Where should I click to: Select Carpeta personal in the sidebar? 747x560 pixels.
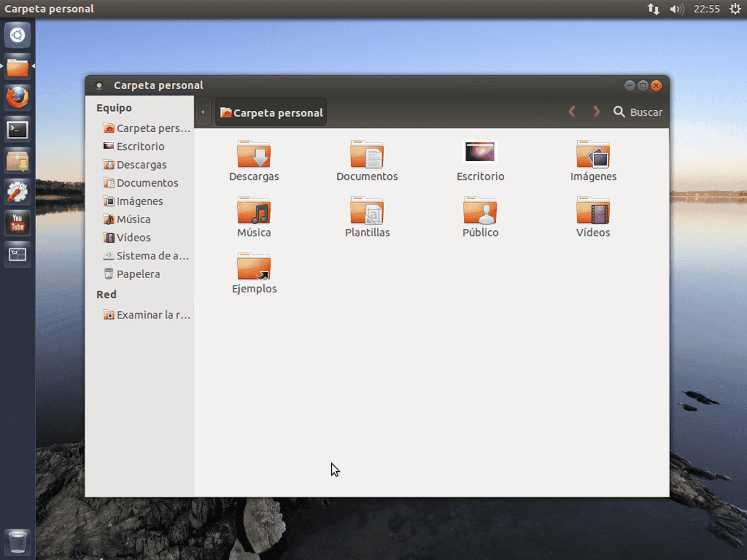click(147, 128)
